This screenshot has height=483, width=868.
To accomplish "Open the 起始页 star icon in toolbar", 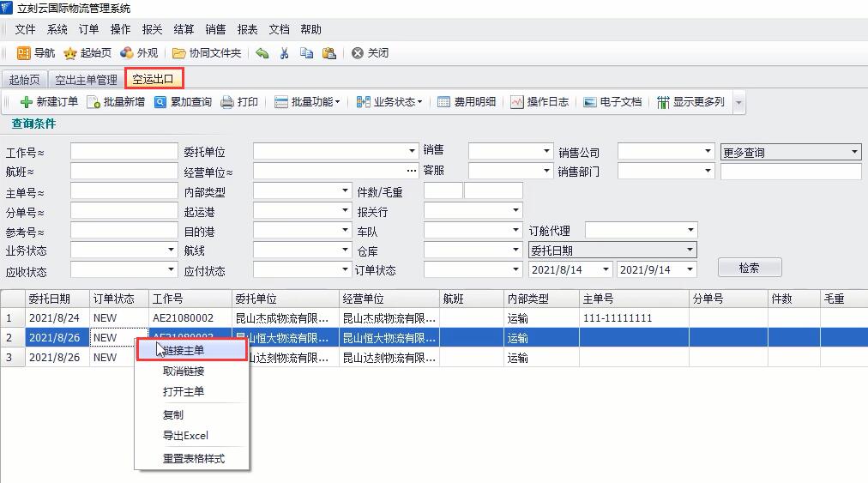I will coord(70,53).
